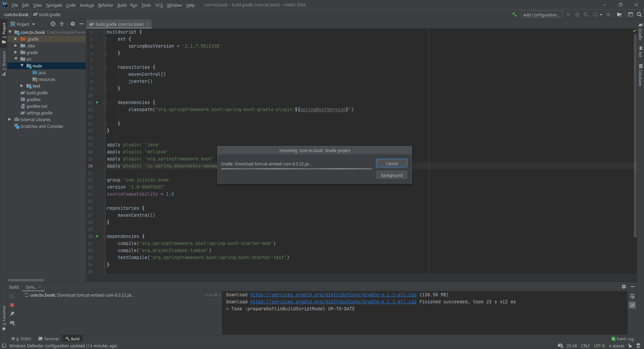Click the pin tab icon in Build panel

point(12,314)
